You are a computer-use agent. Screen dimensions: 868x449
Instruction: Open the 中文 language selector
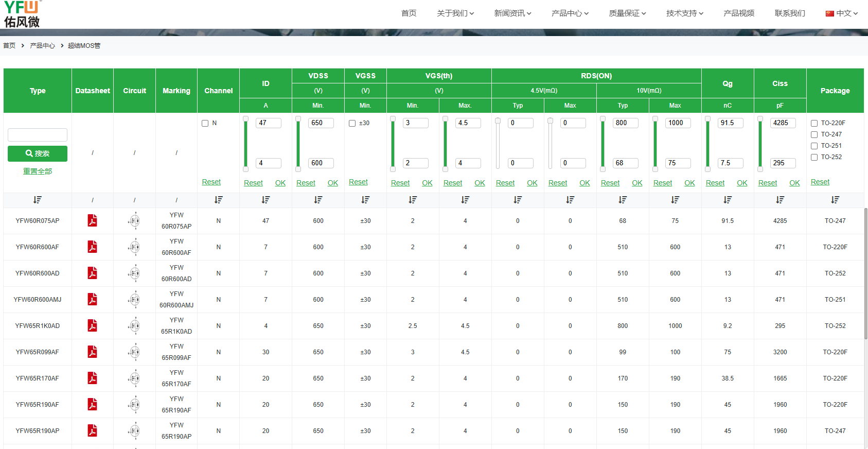click(x=842, y=13)
